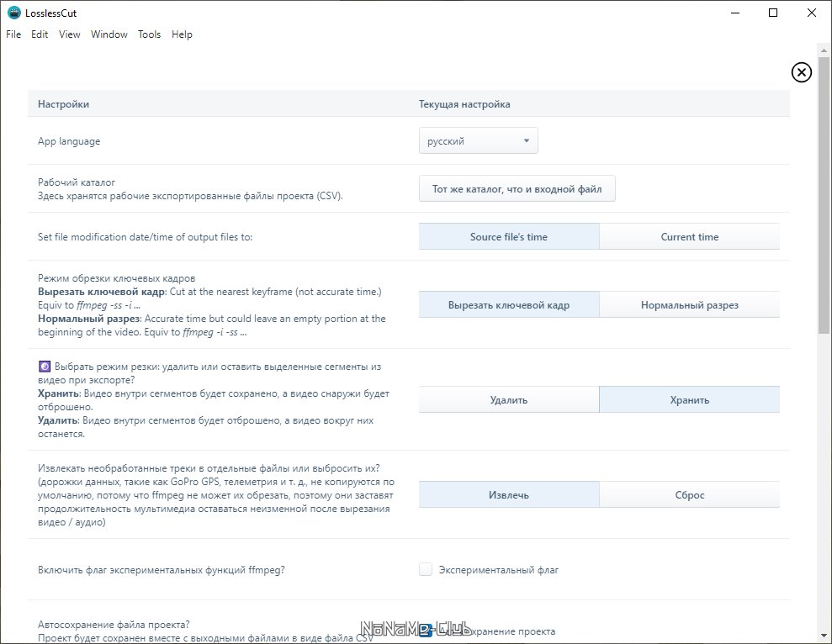Click the 'Режим обрезки ключевых кадров' label
This screenshot has width=832, height=644.
[x=116, y=278]
